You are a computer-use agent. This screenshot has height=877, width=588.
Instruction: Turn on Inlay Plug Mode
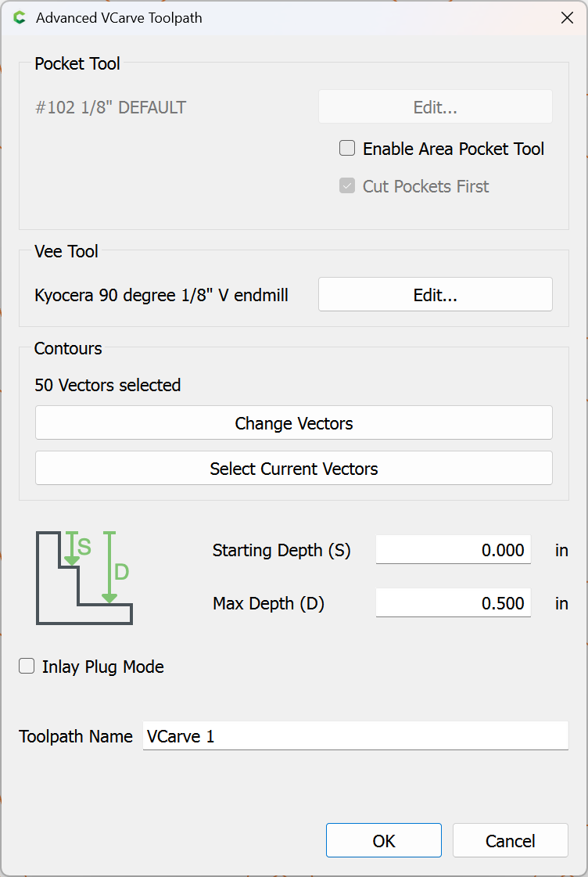tap(27, 667)
